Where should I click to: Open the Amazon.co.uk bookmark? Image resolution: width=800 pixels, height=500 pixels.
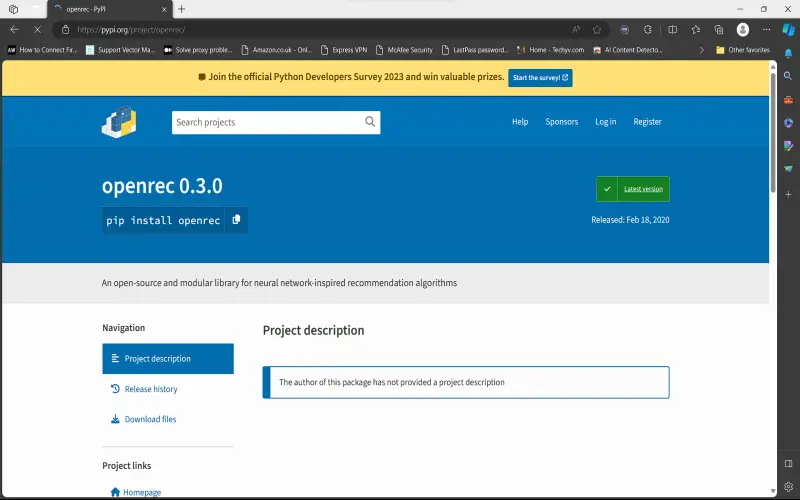click(277, 50)
